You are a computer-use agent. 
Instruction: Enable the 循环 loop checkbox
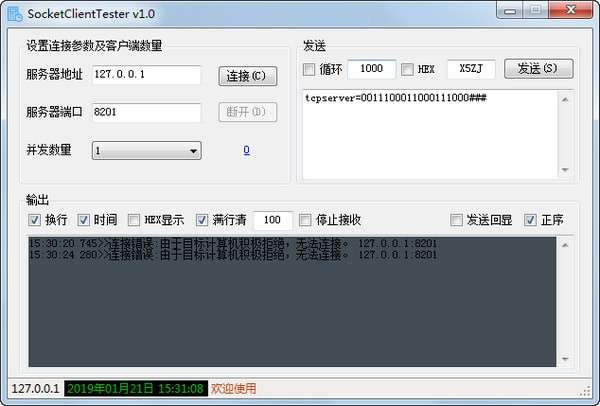[309, 70]
